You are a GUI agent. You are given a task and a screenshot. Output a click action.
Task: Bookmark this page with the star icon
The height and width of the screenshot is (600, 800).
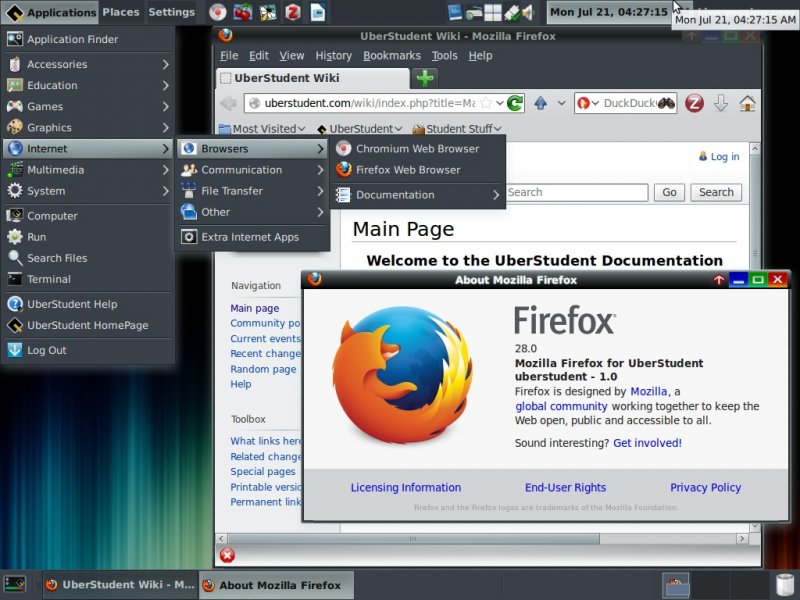(486, 103)
